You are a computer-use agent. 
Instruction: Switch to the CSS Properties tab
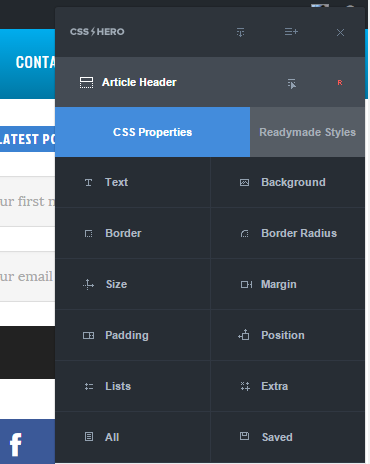coord(153,132)
